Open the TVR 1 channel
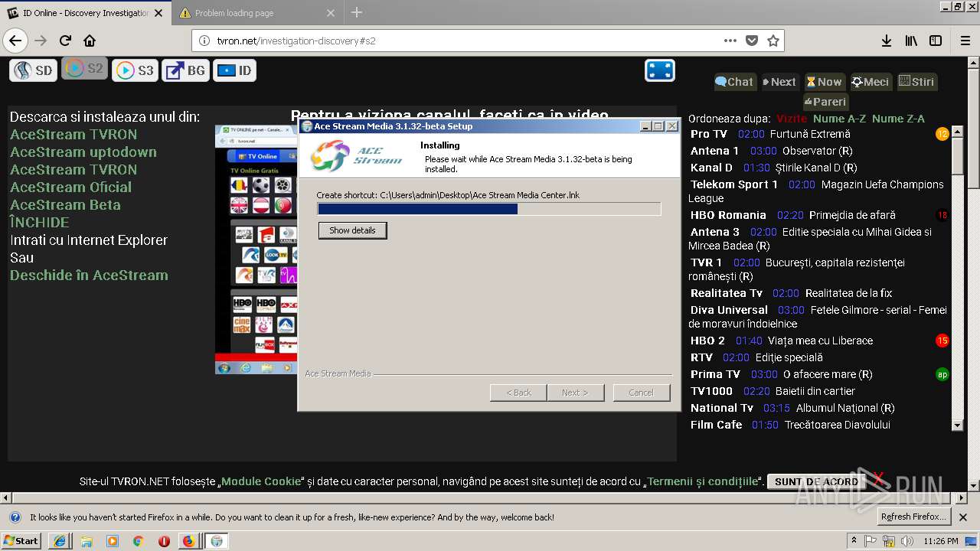Viewport: 980px width, 551px height. tap(706, 262)
